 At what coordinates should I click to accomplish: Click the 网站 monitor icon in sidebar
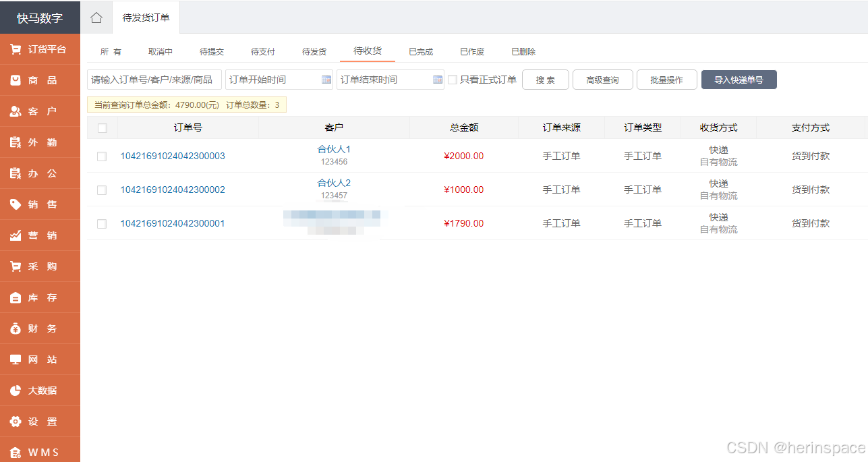(x=16, y=359)
